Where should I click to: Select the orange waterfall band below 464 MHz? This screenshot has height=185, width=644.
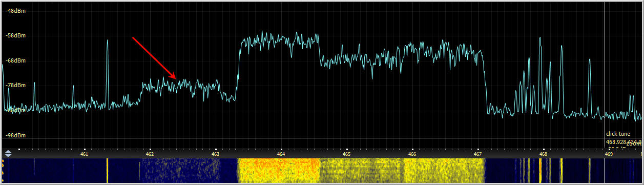[278, 171]
